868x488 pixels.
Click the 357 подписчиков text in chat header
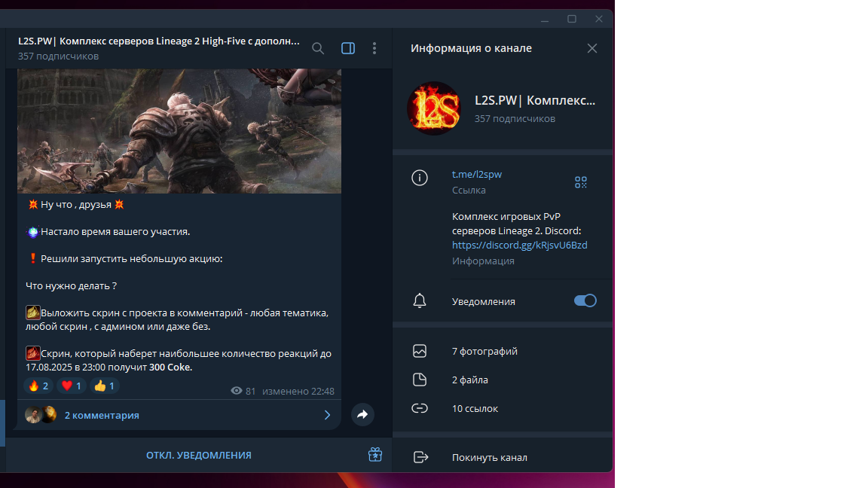click(58, 56)
